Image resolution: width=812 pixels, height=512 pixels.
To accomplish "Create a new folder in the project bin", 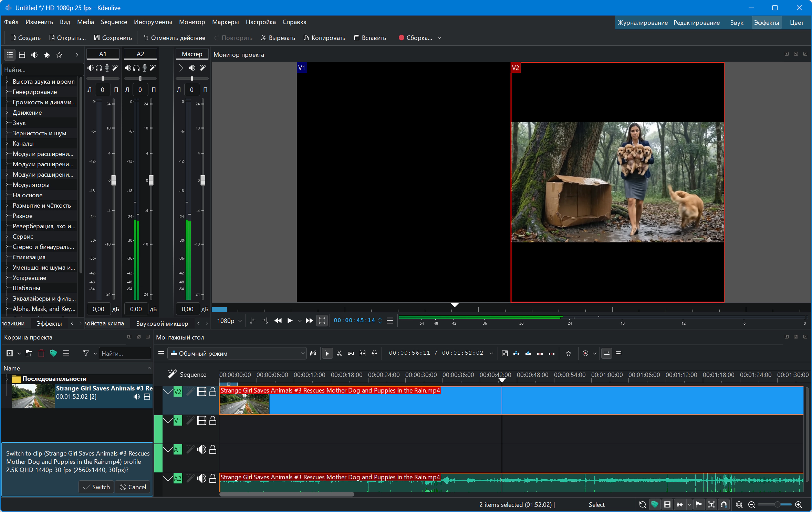I will click(x=29, y=353).
